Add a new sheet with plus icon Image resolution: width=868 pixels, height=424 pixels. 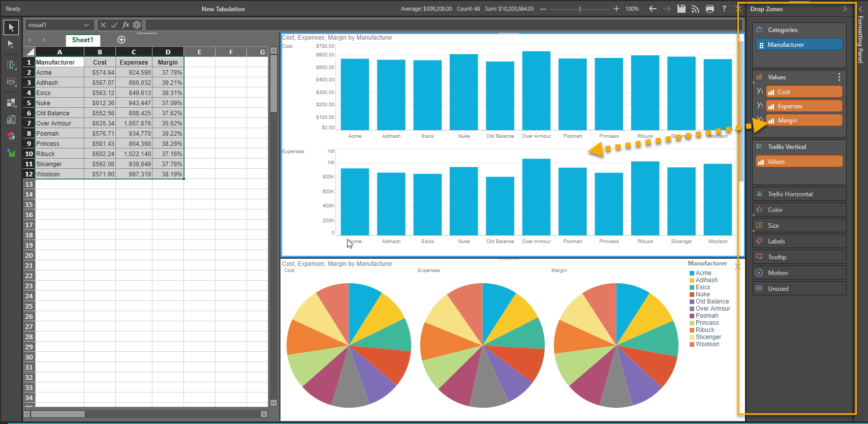tap(121, 40)
